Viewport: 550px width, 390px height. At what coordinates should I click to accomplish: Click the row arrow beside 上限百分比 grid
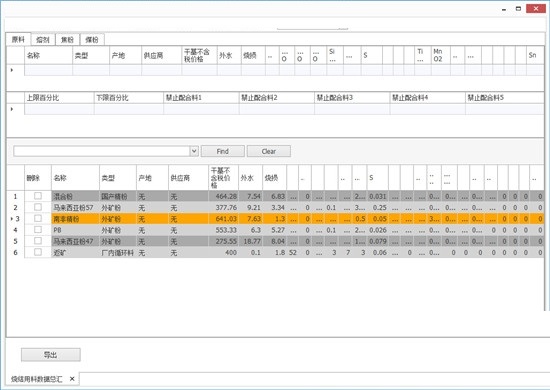pos(12,109)
